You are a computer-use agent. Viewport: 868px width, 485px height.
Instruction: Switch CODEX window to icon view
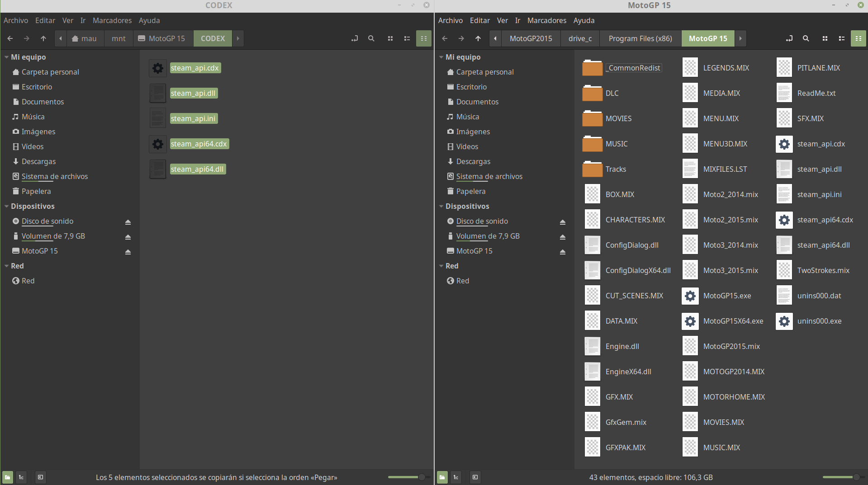pyautogui.click(x=390, y=38)
